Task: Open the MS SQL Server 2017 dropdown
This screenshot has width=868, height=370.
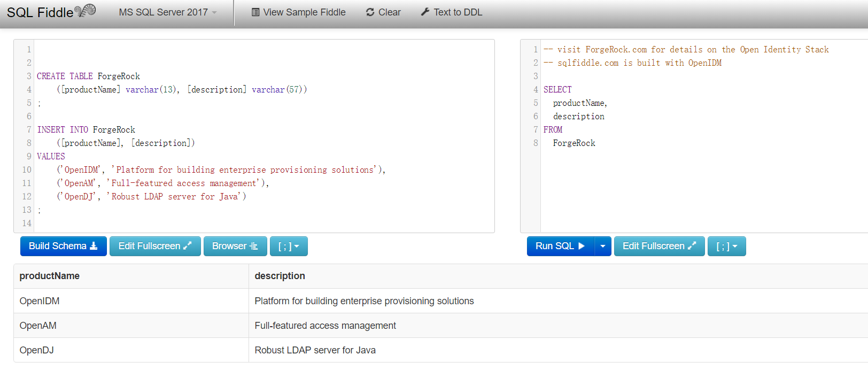Action: [168, 12]
